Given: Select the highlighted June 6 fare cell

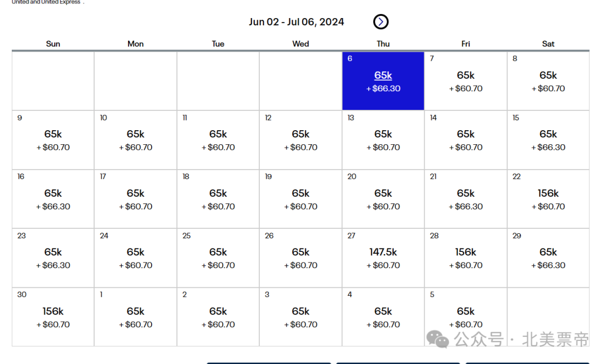Looking at the screenshot, I should click(x=383, y=81).
